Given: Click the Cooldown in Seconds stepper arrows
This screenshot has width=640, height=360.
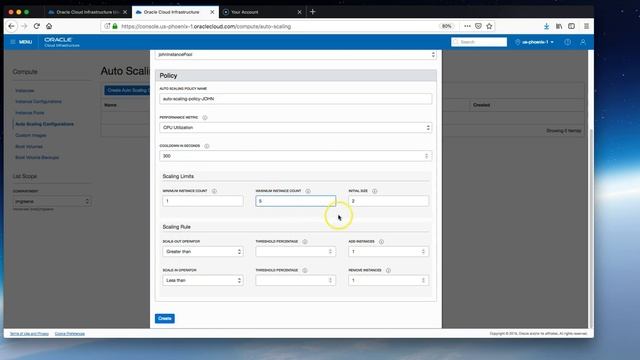Looking at the screenshot, I should [x=427, y=156].
